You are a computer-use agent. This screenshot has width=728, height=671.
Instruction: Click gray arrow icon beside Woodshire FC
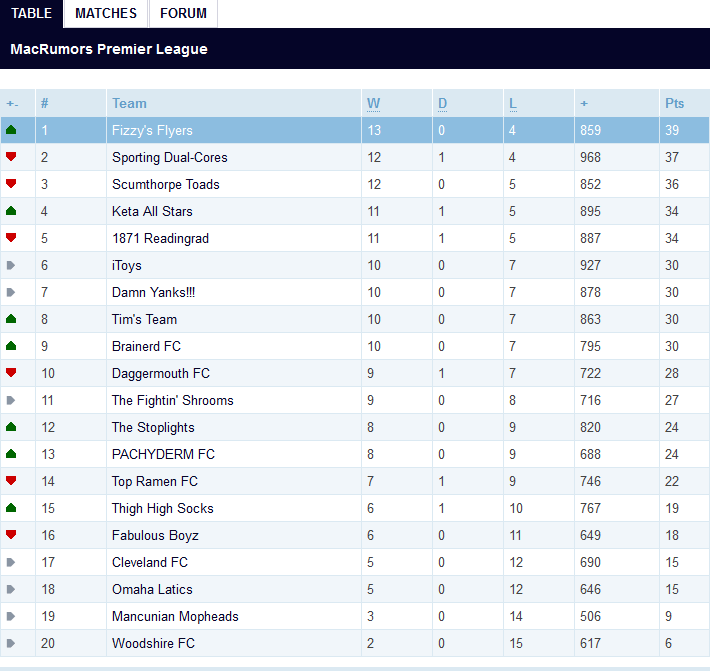pos(11,643)
